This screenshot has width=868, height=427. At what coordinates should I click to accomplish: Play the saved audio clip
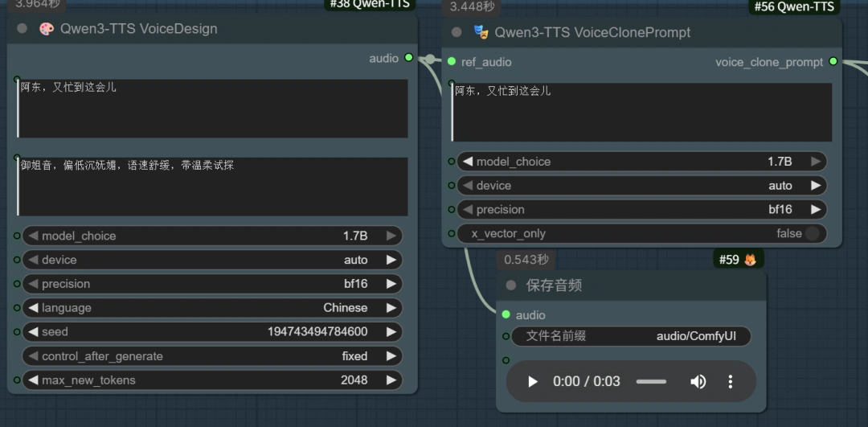[533, 382]
